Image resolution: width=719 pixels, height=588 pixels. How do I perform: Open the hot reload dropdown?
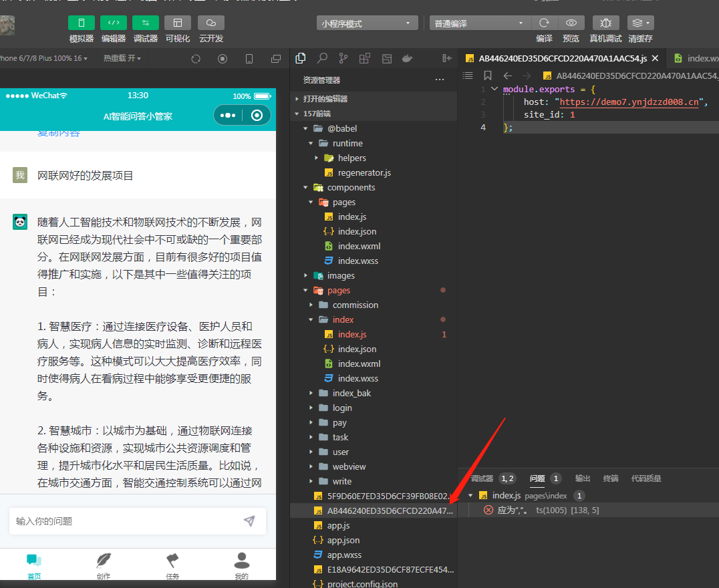tap(122, 58)
